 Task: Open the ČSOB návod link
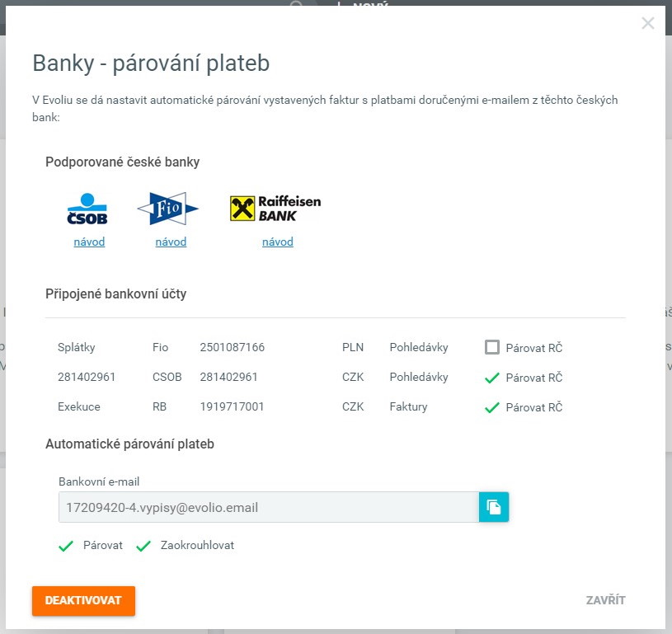click(x=89, y=242)
